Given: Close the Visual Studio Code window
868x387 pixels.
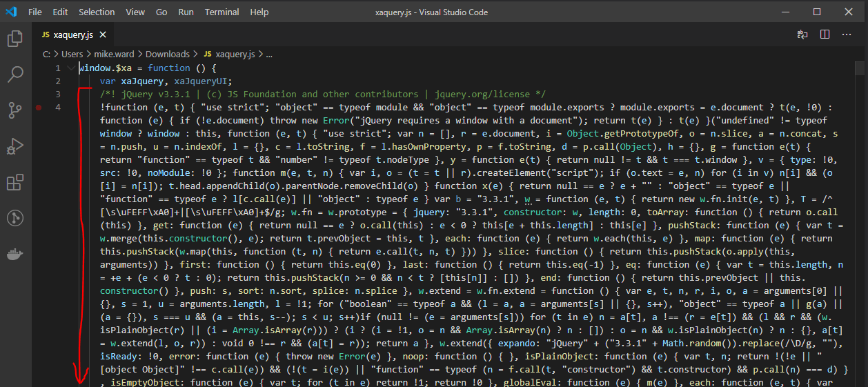Looking at the screenshot, I should pyautogui.click(x=849, y=12).
